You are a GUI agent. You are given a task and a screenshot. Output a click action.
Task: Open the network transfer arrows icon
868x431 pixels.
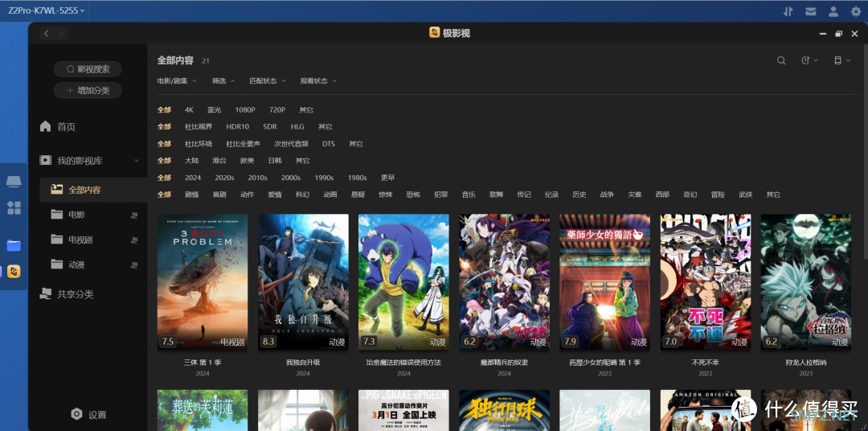pos(788,11)
